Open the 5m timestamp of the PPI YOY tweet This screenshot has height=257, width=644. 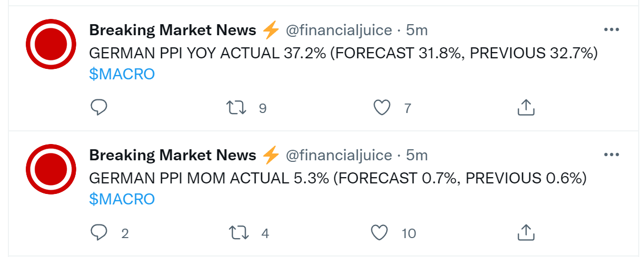click(417, 30)
